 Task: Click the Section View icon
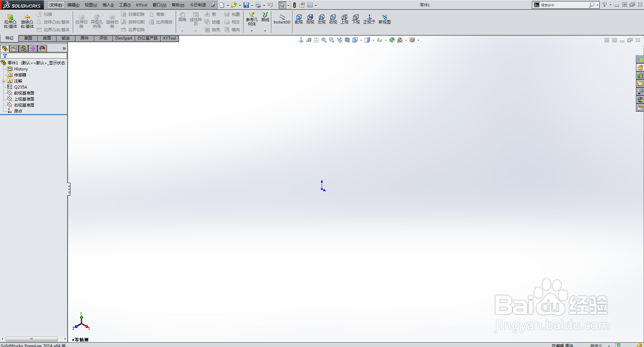tap(347, 40)
